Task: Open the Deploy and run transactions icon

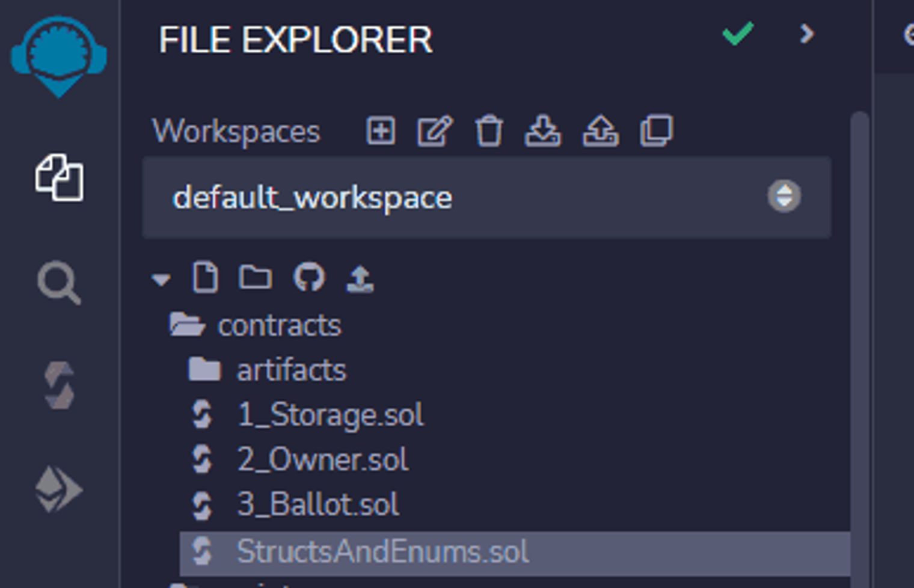Action: point(58,489)
